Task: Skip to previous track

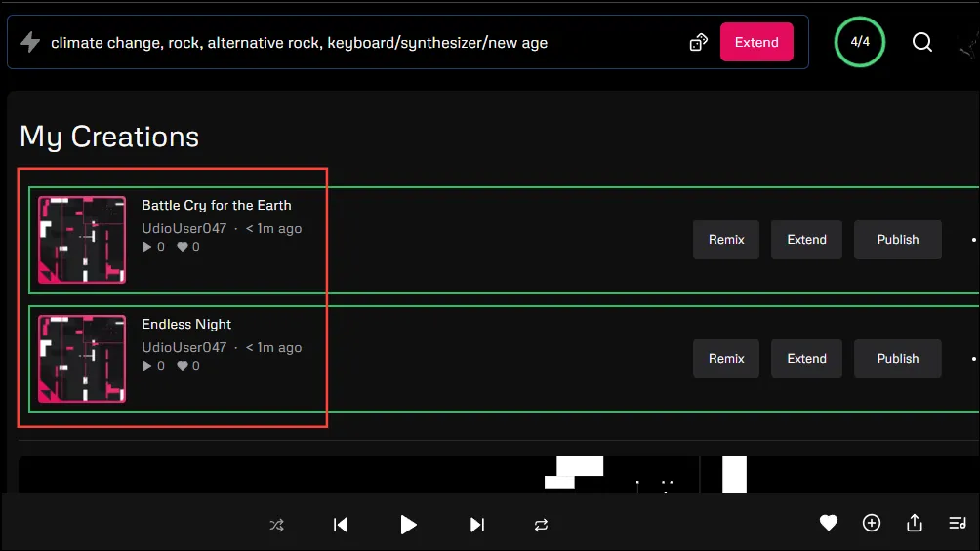Action: [341, 525]
